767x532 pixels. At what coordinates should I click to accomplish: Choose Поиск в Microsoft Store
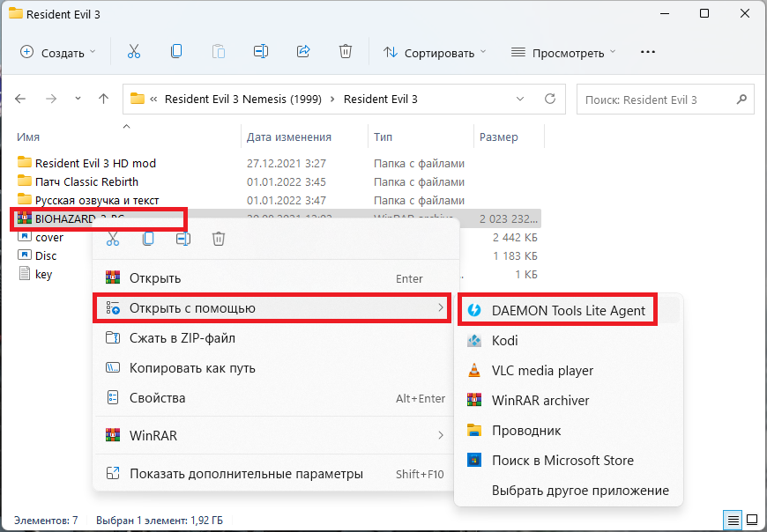[x=569, y=460]
